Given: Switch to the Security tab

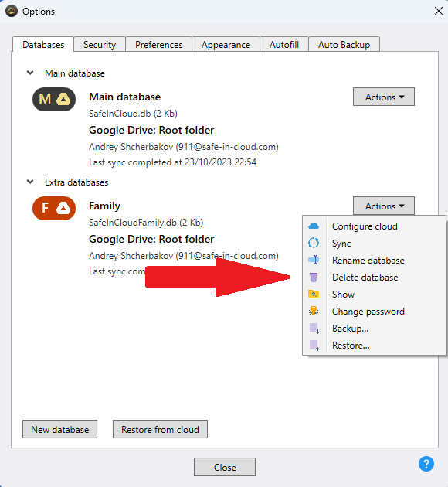Looking at the screenshot, I should click(x=100, y=44).
